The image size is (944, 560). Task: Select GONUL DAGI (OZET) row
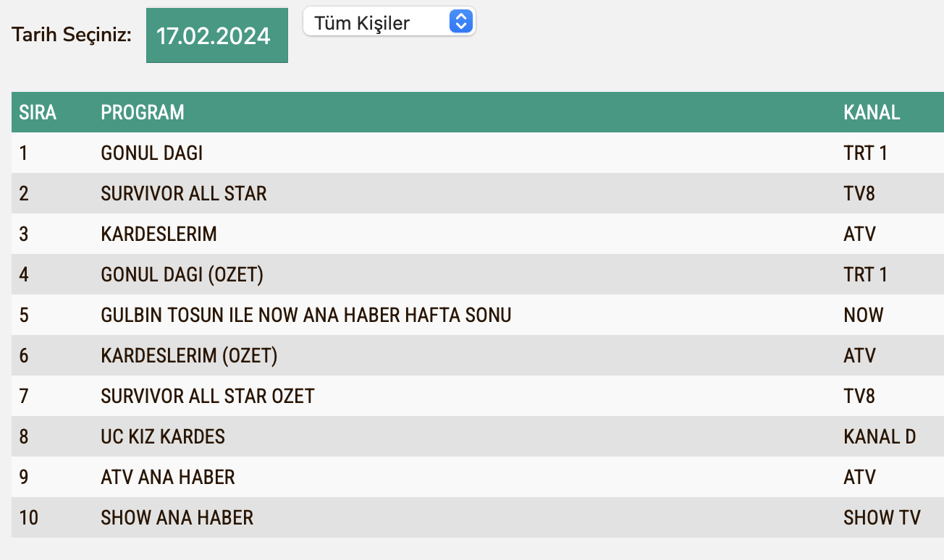[x=182, y=275]
